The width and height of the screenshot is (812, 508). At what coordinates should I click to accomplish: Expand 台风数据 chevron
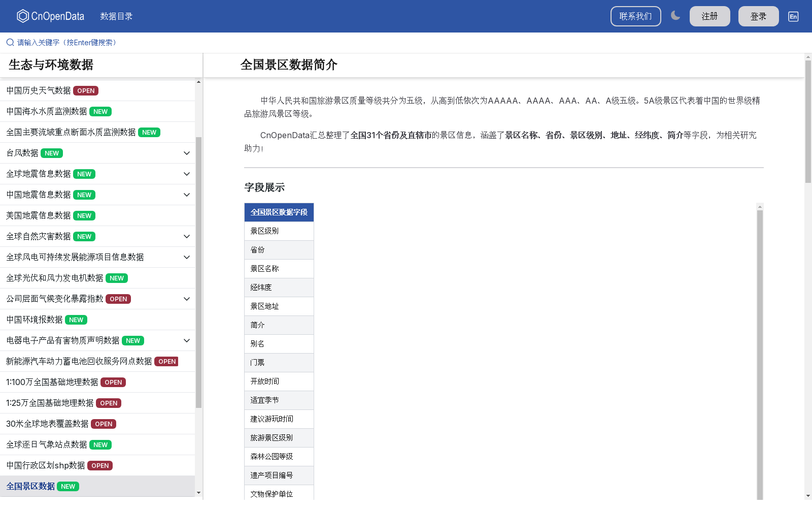point(187,153)
